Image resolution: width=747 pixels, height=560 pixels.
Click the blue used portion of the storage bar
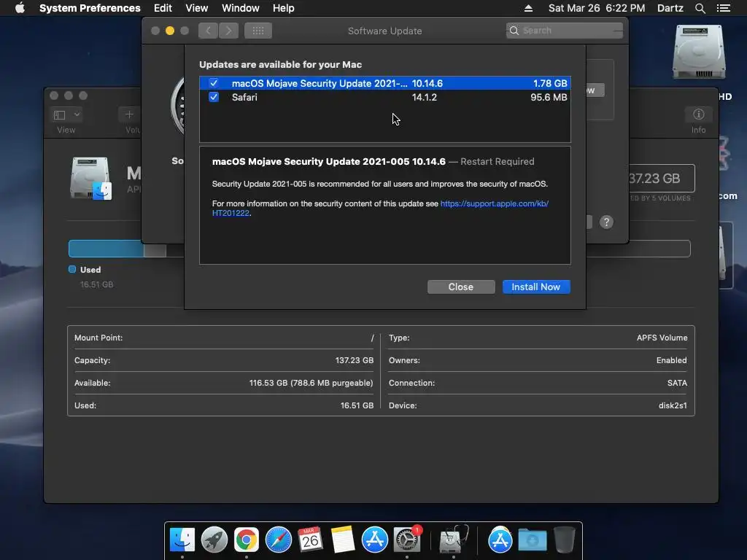[x=107, y=249]
